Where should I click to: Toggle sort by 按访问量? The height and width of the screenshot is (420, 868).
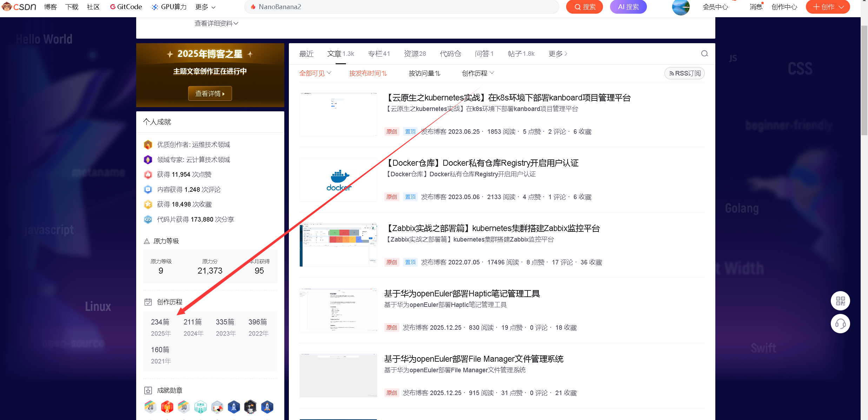coord(424,73)
